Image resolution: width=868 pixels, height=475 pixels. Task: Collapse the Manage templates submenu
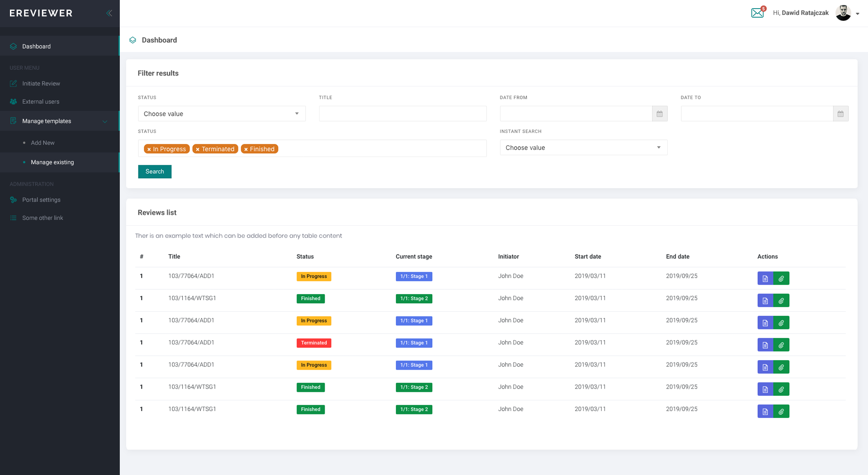(105, 121)
